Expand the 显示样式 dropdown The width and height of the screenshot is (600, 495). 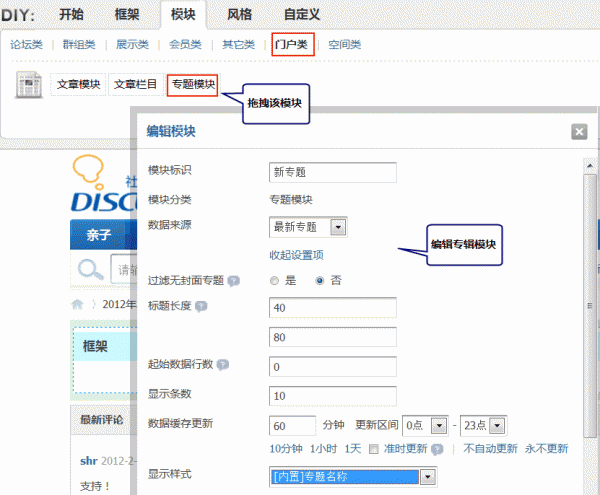(354, 477)
